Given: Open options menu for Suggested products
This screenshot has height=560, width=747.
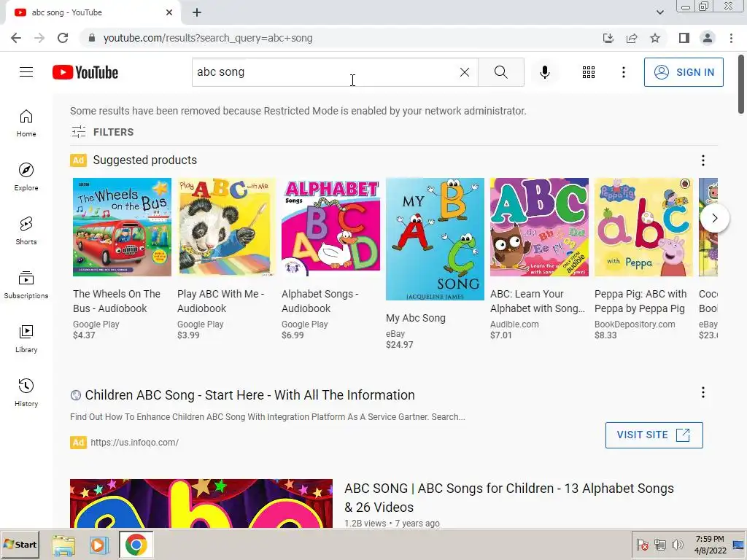Looking at the screenshot, I should tap(703, 160).
